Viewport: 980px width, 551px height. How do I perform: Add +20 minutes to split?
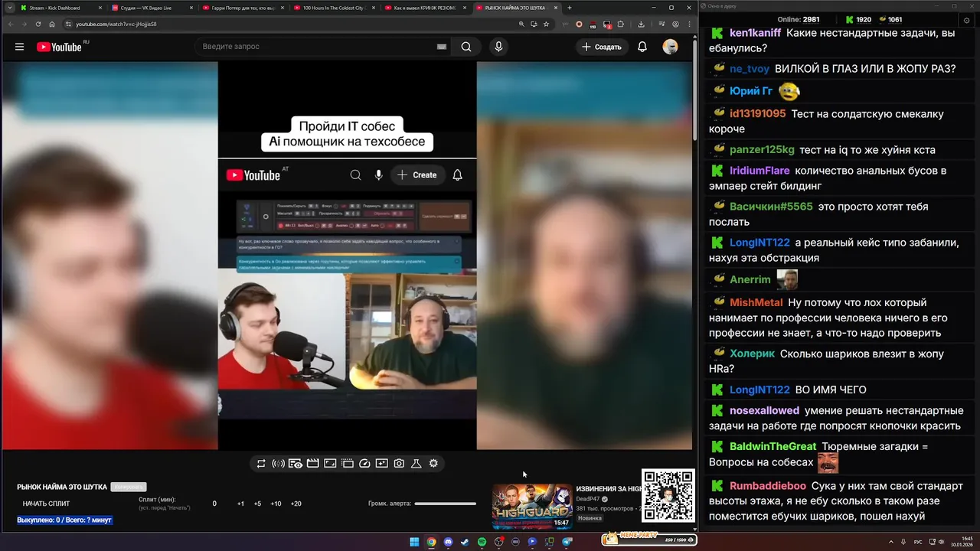pyautogui.click(x=296, y=504)
